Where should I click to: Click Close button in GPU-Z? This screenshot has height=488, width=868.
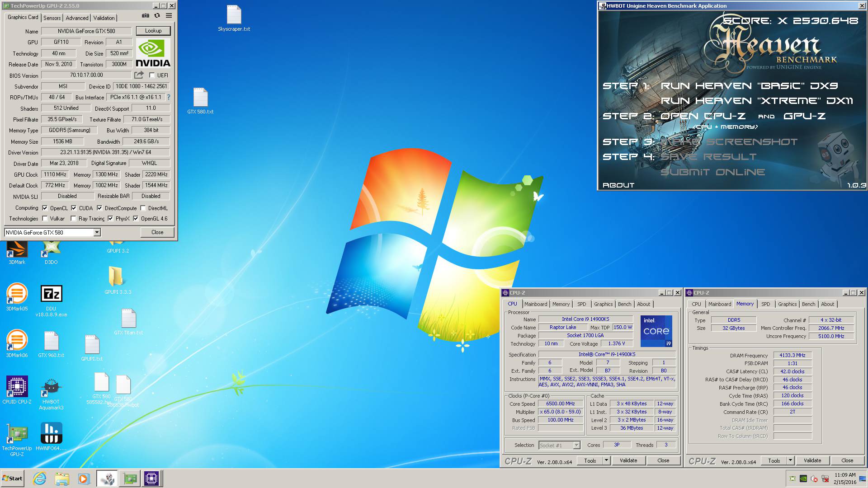pos(157,232)
